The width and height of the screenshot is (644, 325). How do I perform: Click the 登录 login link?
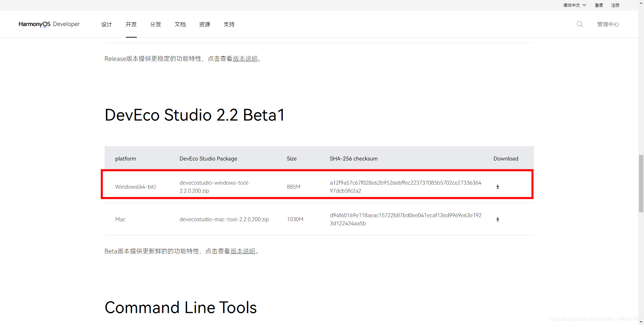click(x=599, y=5)
